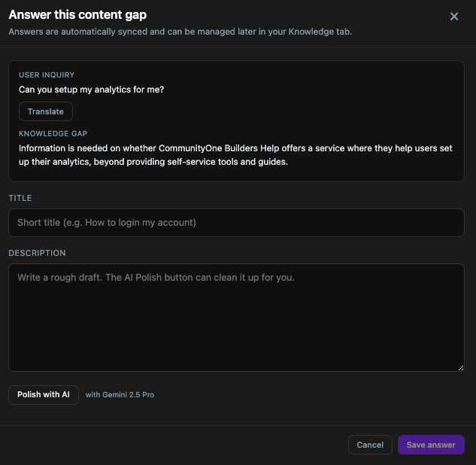Image resolution: width=476 pixels, height=465 pixels.
Task: Click the 'with Gemini 2.5 Pro' label
Action: (x=120, y=394)
